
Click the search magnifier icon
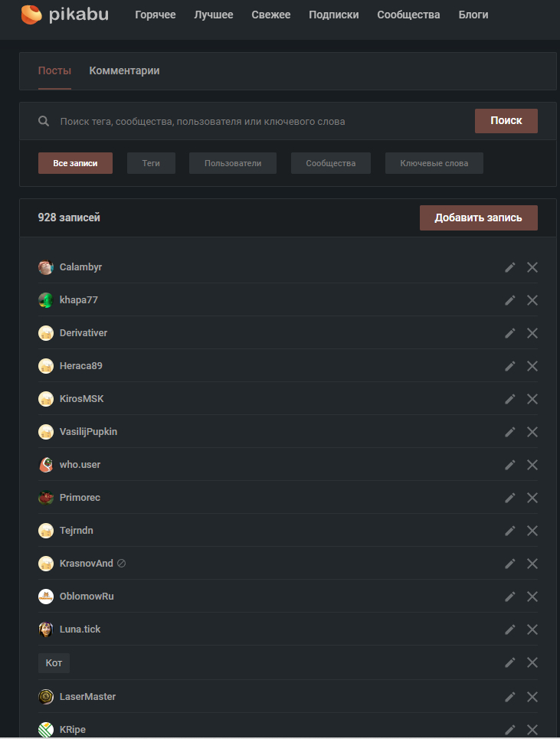(x=44, y=121)
